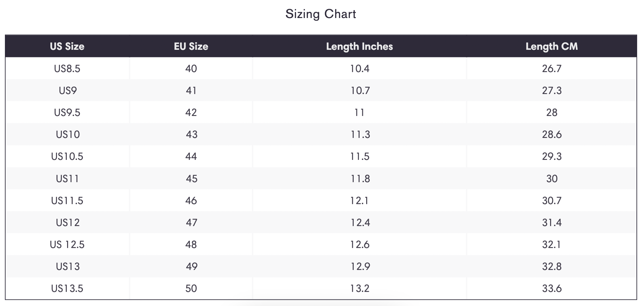Select the 27.3 cm length cell
Screen dimensions: 644x306
(x=552, y=90)
